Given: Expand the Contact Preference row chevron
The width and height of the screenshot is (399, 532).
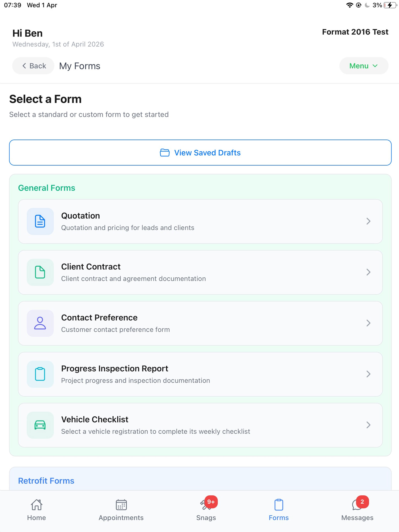Looking at the screenshot, I should click(x=368, y=323).
